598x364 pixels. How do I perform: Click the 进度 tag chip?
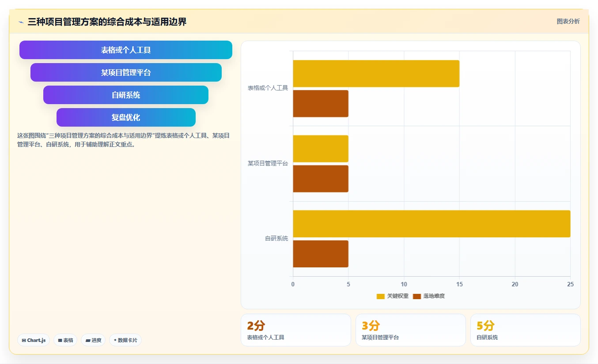93,340
